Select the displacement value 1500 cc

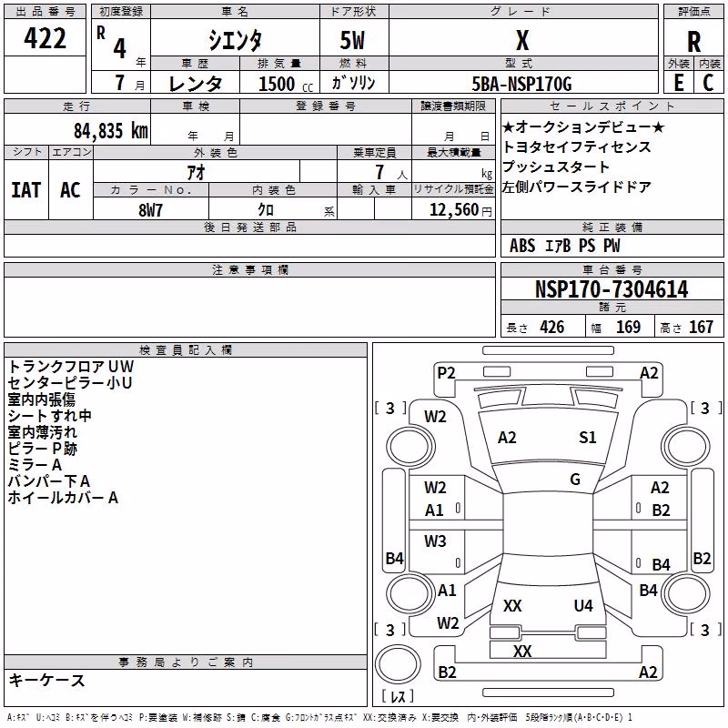click(286, 84)
